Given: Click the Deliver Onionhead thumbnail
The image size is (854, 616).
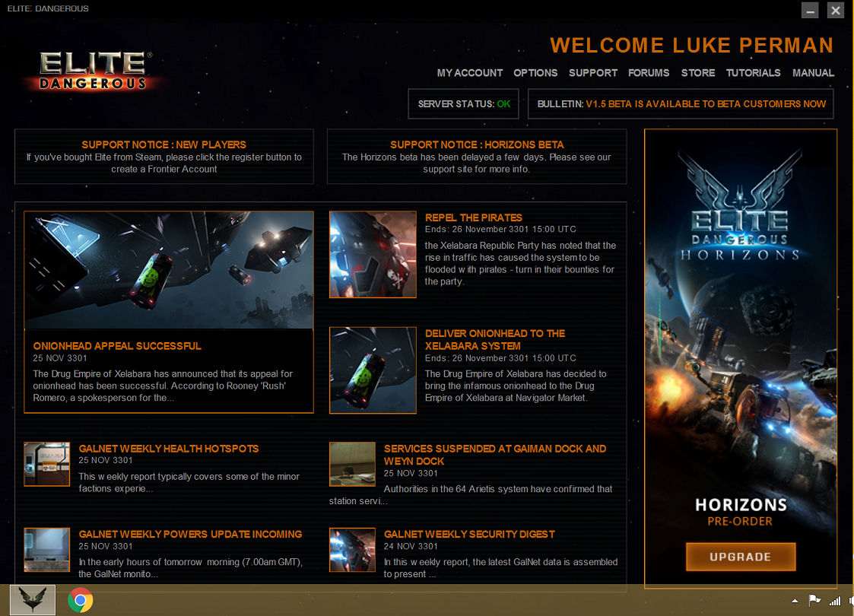Looking at the screenshot, I should coord(373,370).
